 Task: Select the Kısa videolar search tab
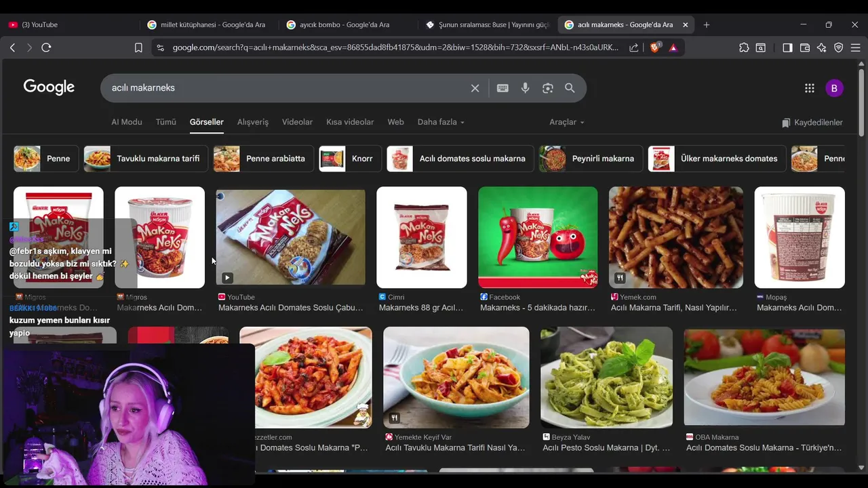(x=350, y=122)
